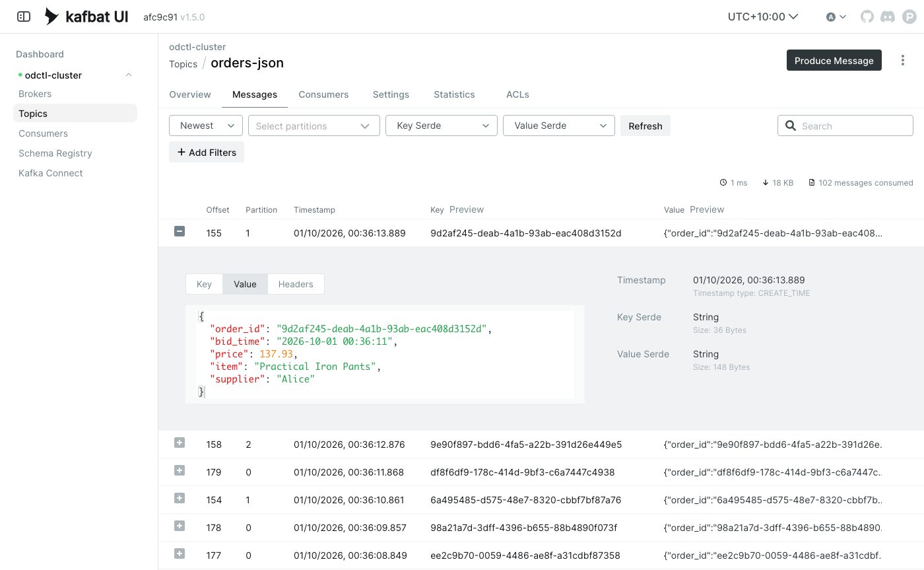Open the Value Serde dropdown

559,125
